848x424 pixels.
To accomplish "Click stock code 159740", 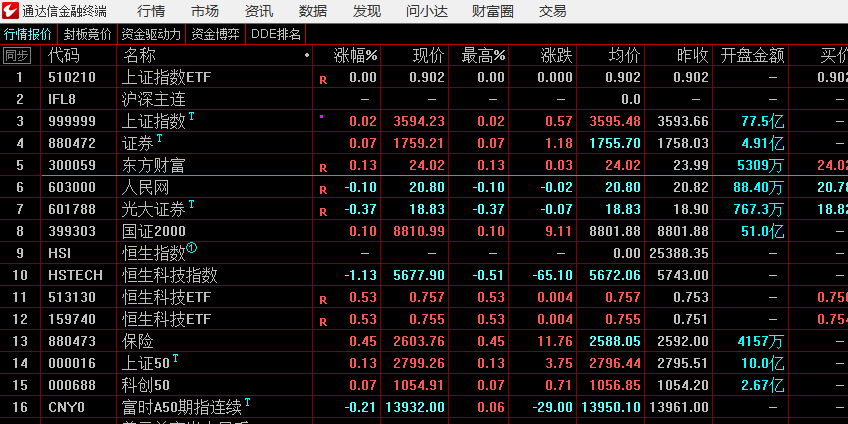I will 72,320.
